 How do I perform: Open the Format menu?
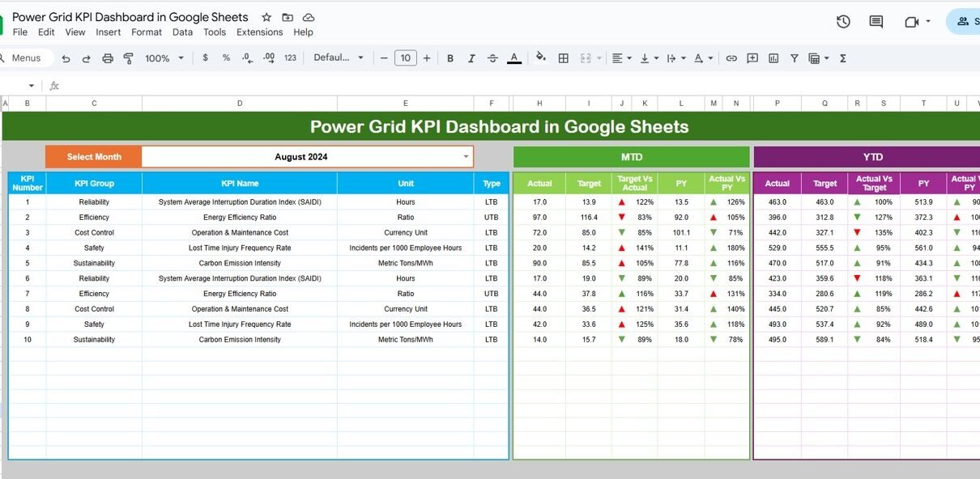147,32
